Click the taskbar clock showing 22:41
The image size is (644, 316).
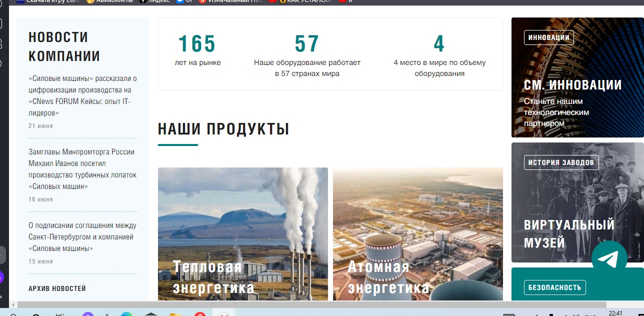tap(615, 313)
